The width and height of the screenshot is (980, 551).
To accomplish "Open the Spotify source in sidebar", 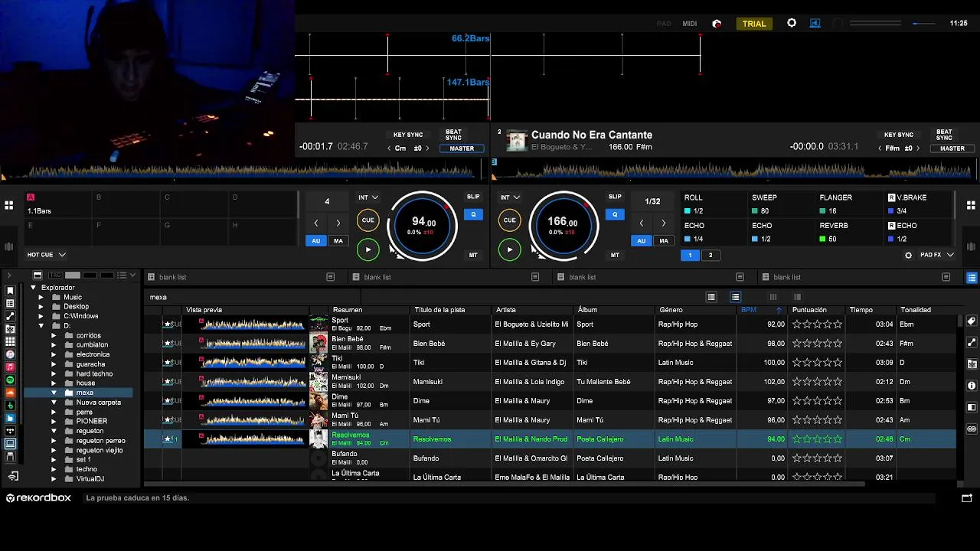I will (x=10, y=380).
